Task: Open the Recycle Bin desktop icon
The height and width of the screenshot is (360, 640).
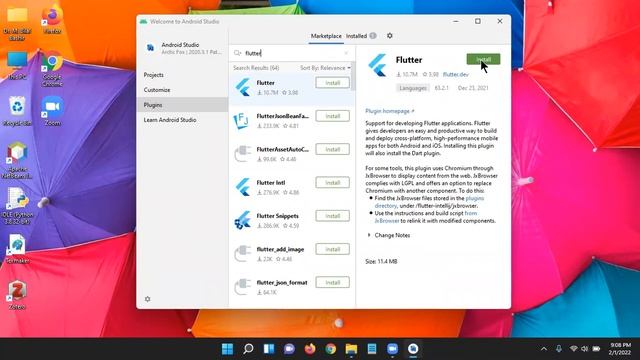Action: pos(17,111)
